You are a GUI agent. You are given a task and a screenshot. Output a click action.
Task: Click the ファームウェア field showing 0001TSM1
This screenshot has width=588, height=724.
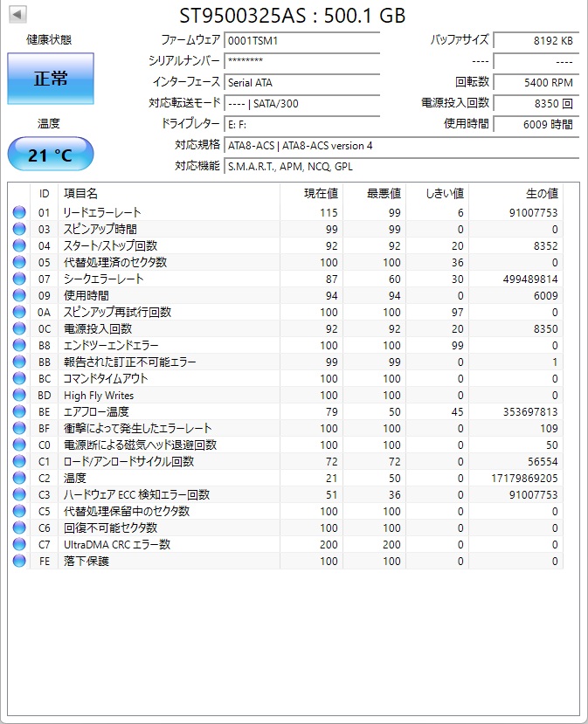coord(301,40)
